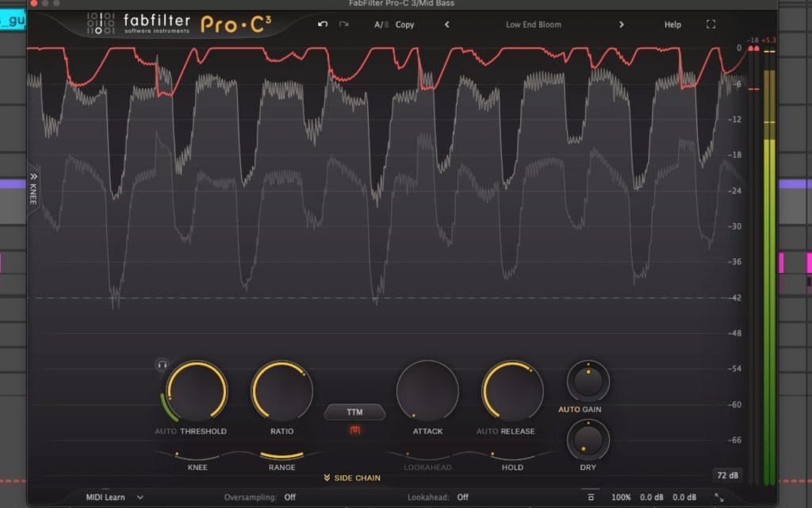Expand the KNEE side panel
Screen dimensions: 812x508
click(x=33, y=187)
